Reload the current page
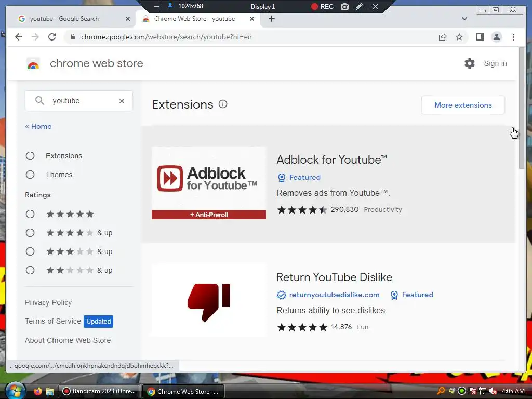532x399 pixels. pyautogui.click(x=52, y=37)
